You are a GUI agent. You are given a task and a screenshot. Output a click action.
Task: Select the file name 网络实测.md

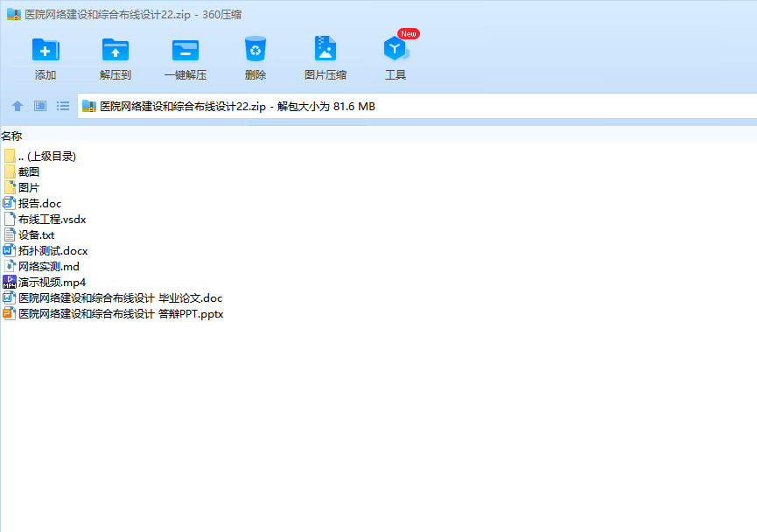tap(49, 267)
